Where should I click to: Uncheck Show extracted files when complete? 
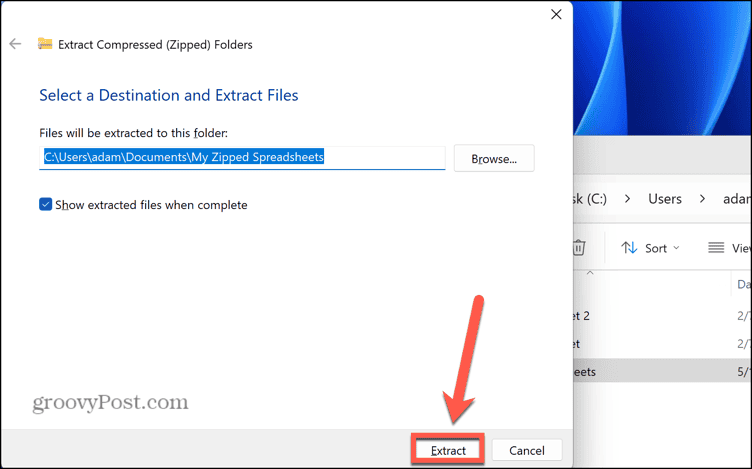pos(46,205)
